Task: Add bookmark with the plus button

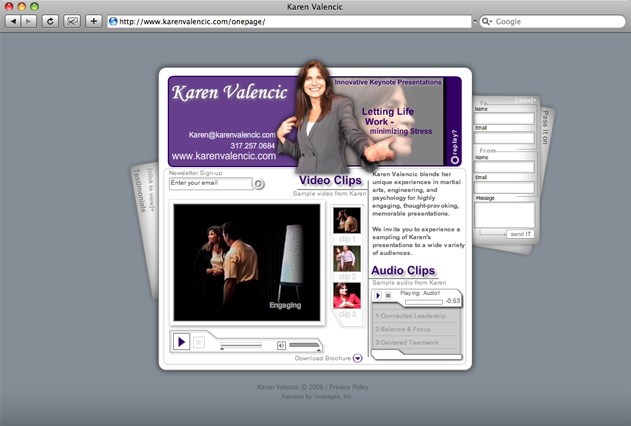Action: click(x=94, y=21)
